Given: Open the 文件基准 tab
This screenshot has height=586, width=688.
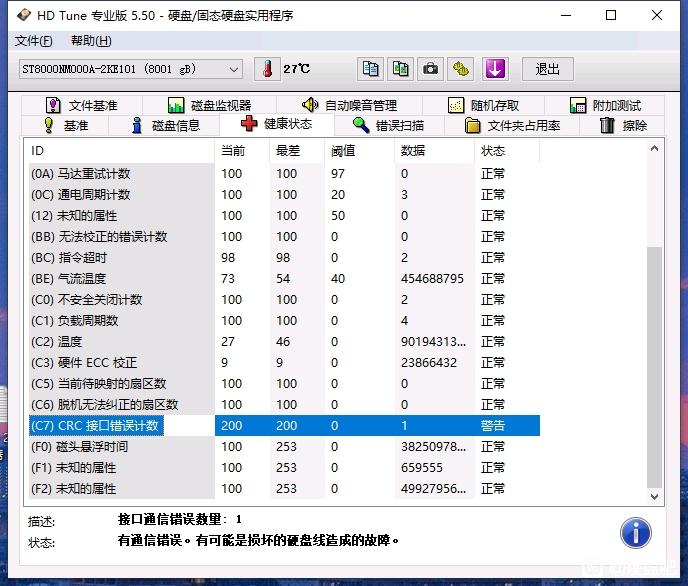Looking at the screenshot, I should (x=82, y=105).
